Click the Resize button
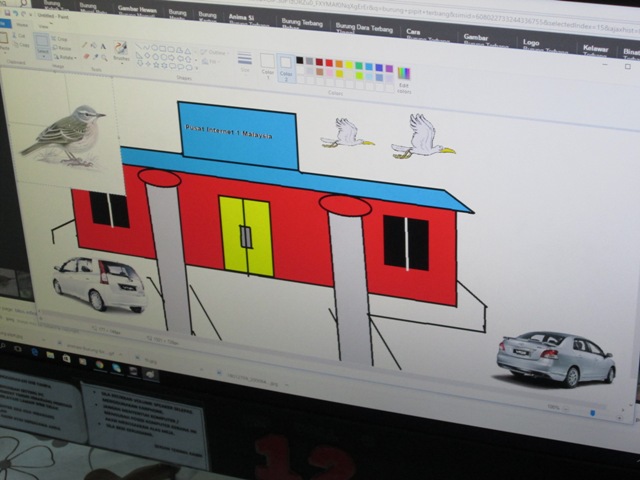 tap(62, 48)
